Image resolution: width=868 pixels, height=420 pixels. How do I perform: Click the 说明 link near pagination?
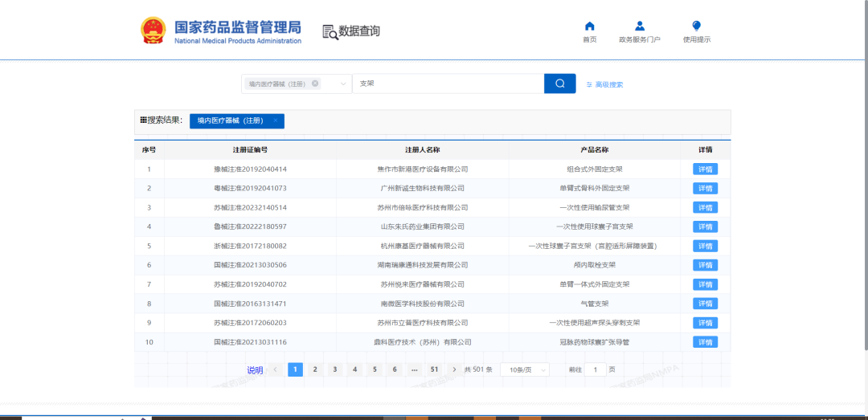(255, 370)
